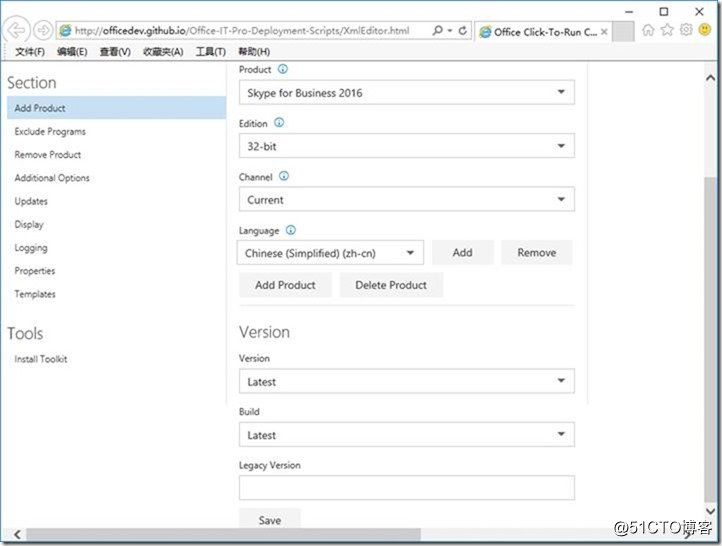Click into the Legacy Version text field
Image resolution: width=722 pixels, height=546 pixels.
(407, 488)
